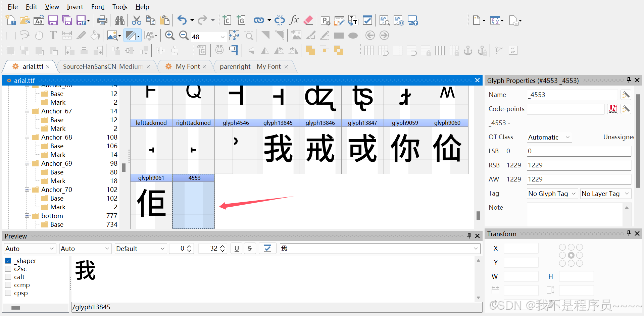The image size is (644, 316).
Task: Print the current font
Action: coord(102,20)
